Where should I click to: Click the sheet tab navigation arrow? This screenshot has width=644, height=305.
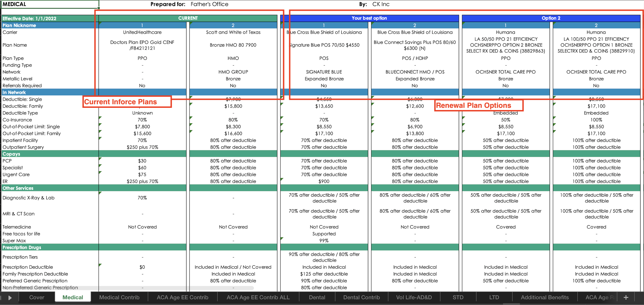pyautogui.click(x=10, y=298)
